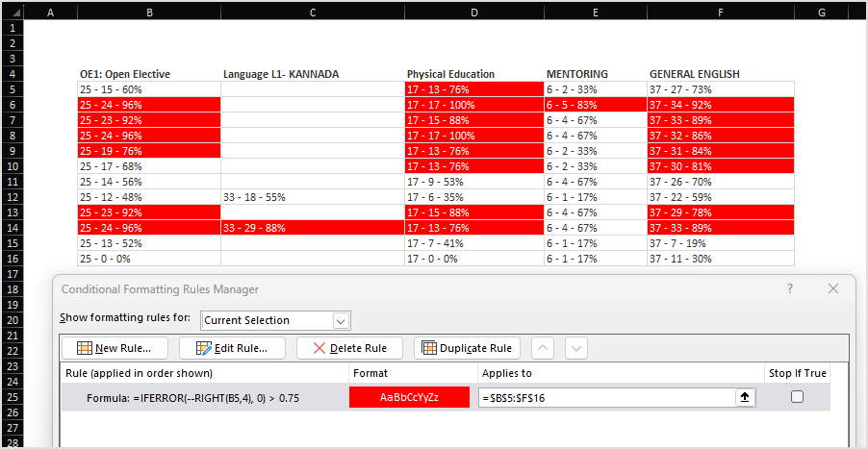
Task: Duplicate the selected rule
Action: (468, 348)
